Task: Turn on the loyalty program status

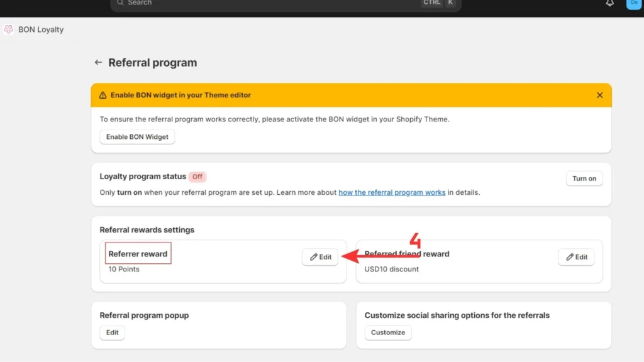Action: tap(584, 178)
